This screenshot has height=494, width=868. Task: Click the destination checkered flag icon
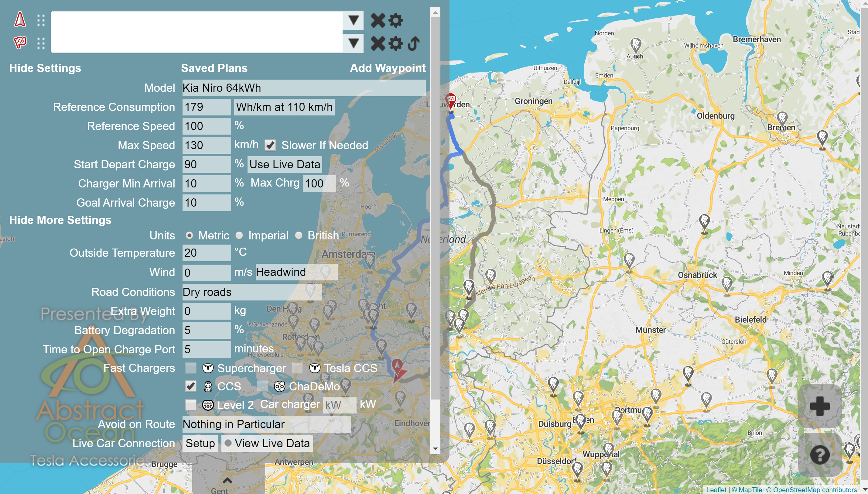(20, 43)
